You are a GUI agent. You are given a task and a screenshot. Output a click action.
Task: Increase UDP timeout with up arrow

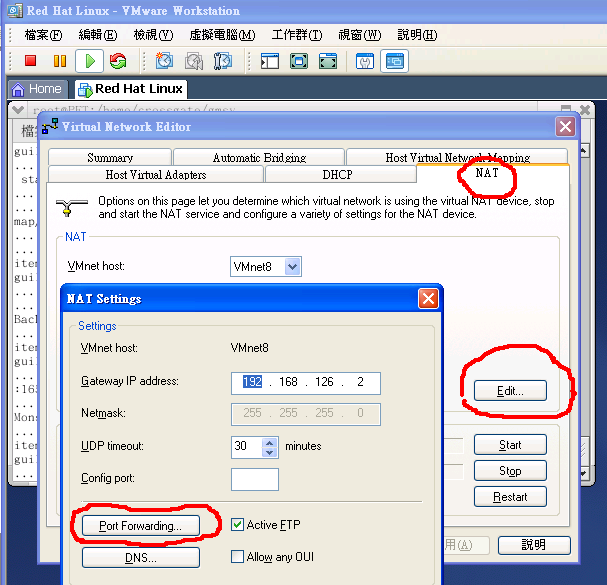coord(270,442)
